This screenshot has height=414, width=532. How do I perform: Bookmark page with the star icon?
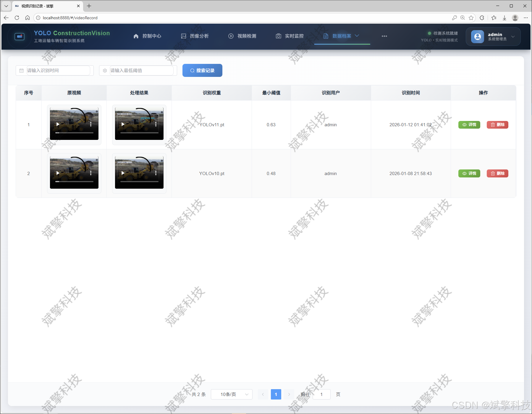[471, 18]
